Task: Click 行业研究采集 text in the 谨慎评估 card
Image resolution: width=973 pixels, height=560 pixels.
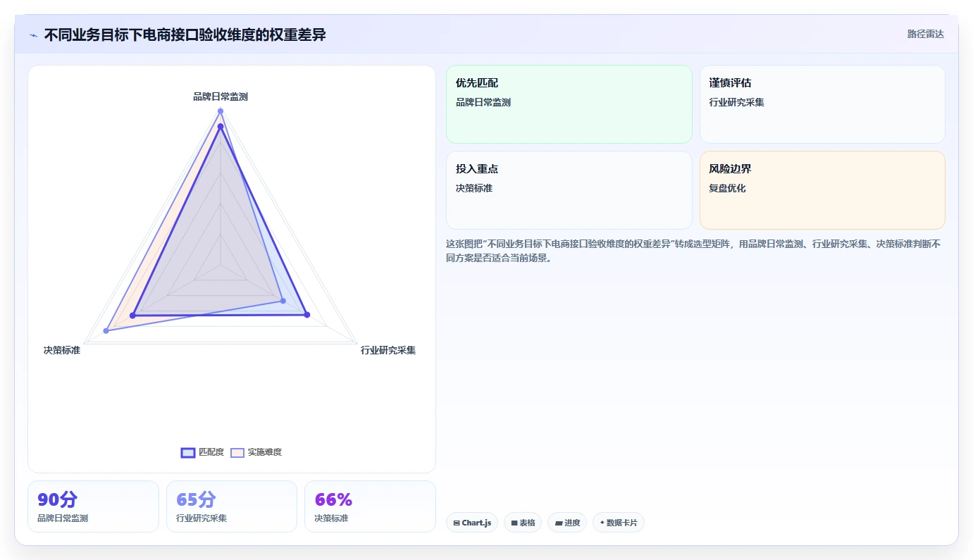Action: pos(737,102)
